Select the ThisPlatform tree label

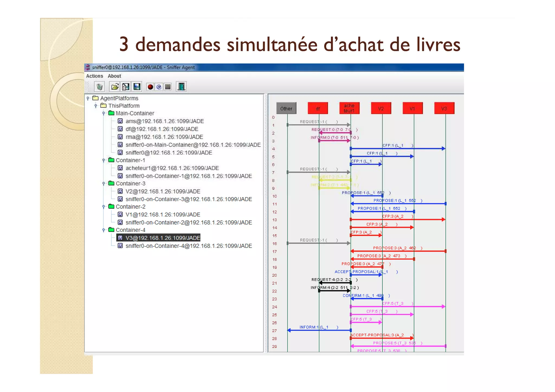124,106
